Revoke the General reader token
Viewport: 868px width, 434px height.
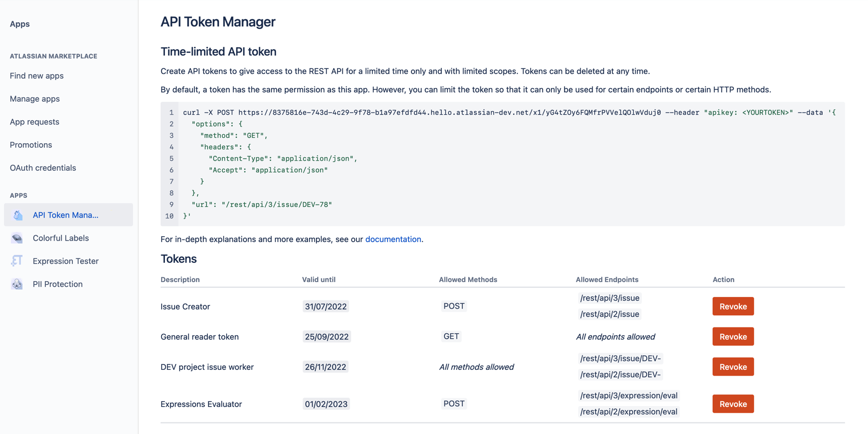coord(732,337)
